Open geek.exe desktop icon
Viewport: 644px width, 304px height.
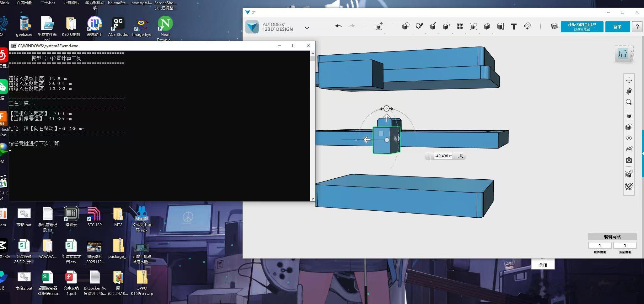[x=24, y=26]
